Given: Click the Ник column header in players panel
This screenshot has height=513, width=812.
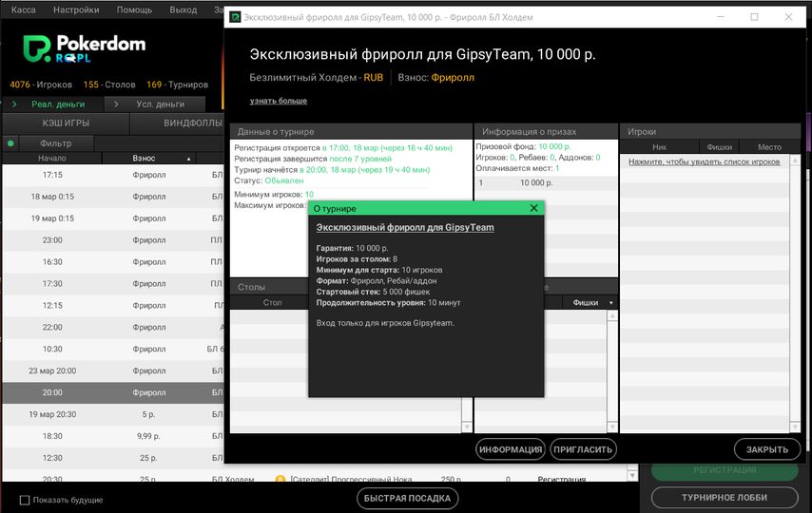Looking at the screenshot, I should 659,147.
